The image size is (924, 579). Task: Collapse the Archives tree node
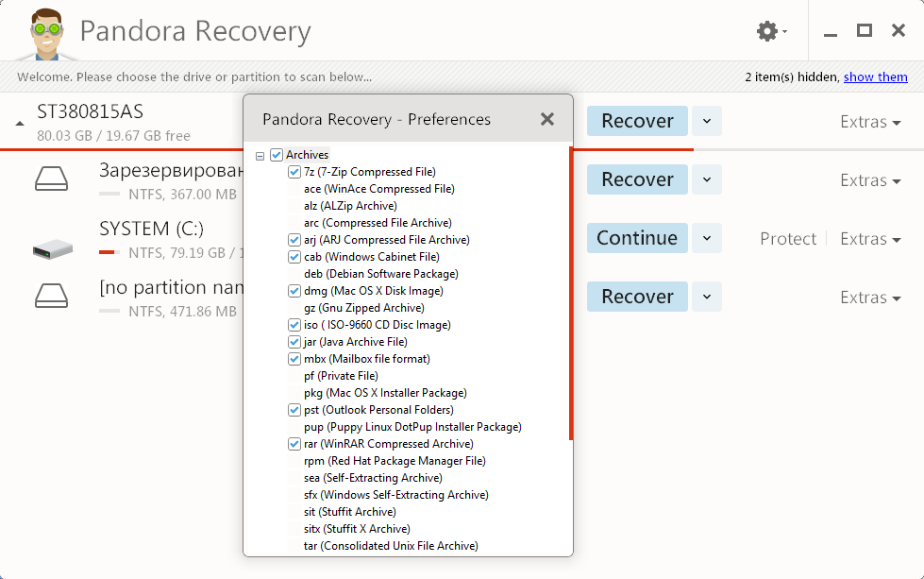[260, 156]
